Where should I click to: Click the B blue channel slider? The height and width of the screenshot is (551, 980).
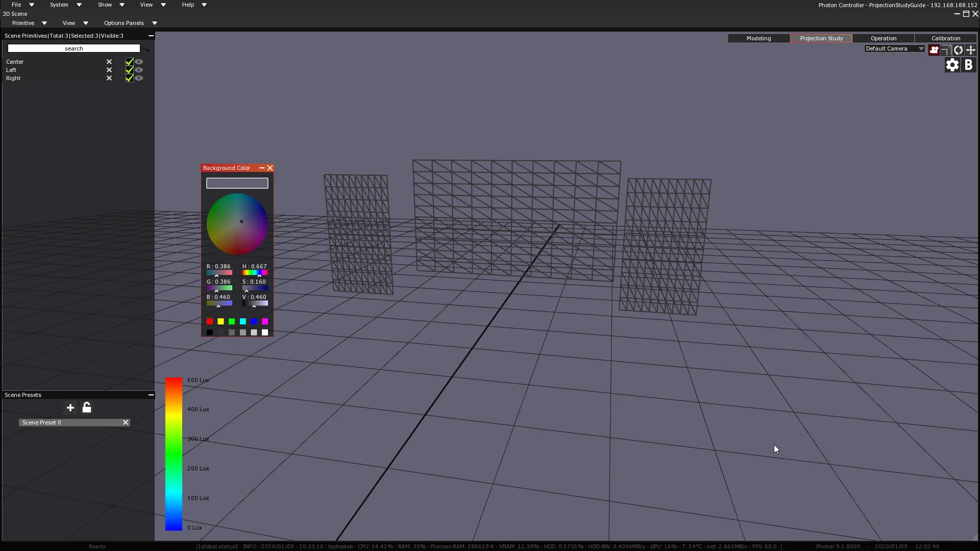[219, 304]
